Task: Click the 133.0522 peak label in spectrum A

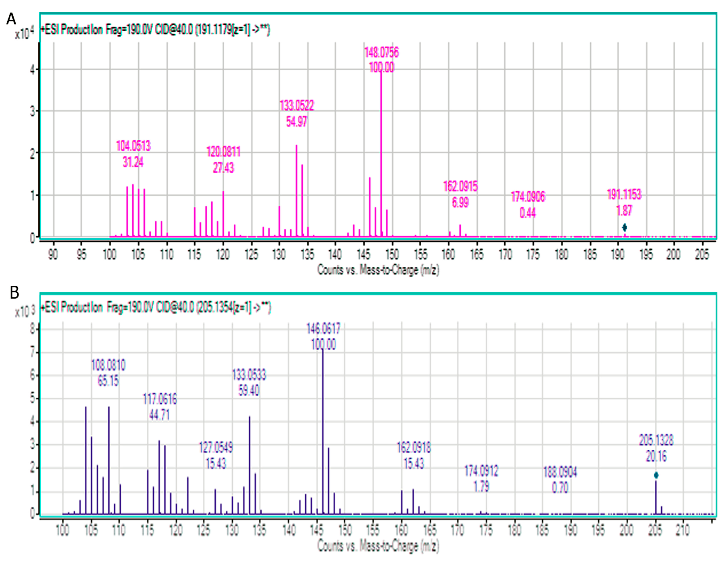Action: tap(297, 106)
